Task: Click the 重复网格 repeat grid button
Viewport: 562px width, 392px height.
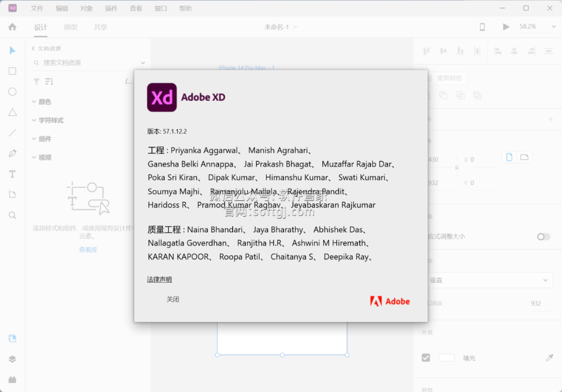Action: pyautogui.click(x=448, y=78)
